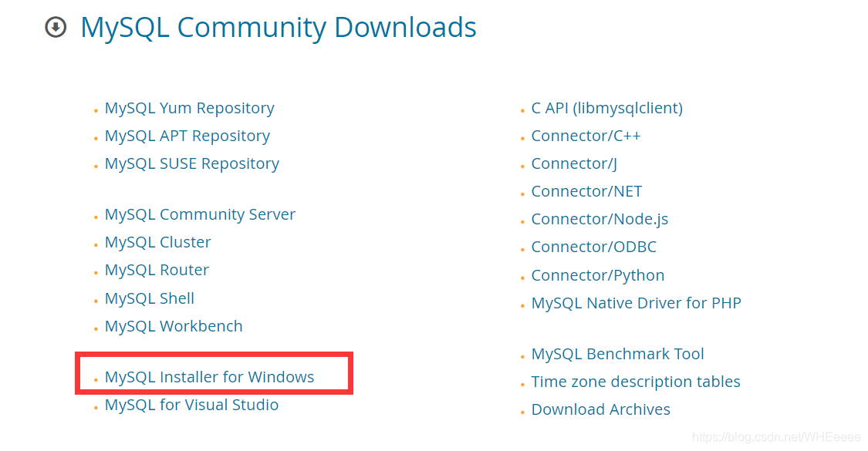Open the MySQL Router link

pyautogui.click(x=157, y=270)
